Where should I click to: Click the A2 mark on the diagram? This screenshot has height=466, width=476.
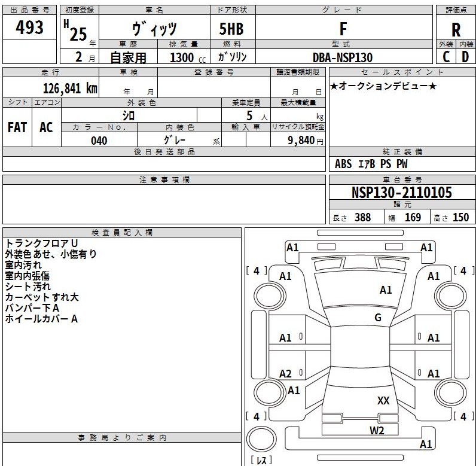tap(285, 374)
